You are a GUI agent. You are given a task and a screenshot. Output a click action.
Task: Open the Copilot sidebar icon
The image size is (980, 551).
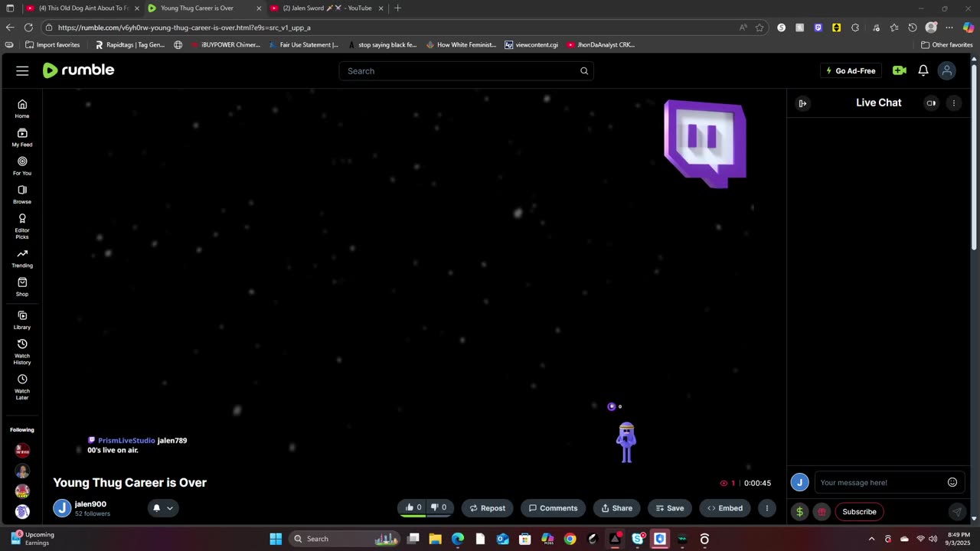click(968, 28)
